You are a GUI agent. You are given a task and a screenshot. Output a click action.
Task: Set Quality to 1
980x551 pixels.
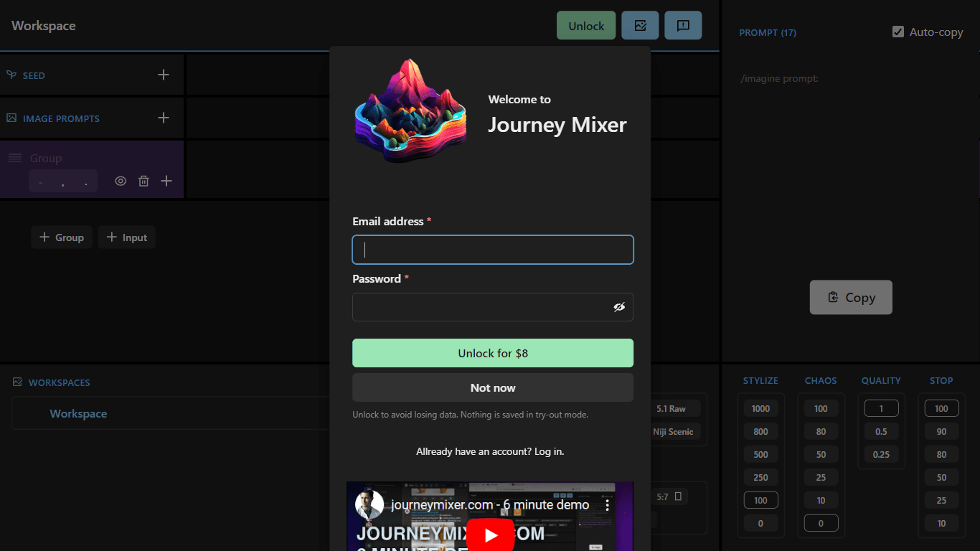[881, 409]
